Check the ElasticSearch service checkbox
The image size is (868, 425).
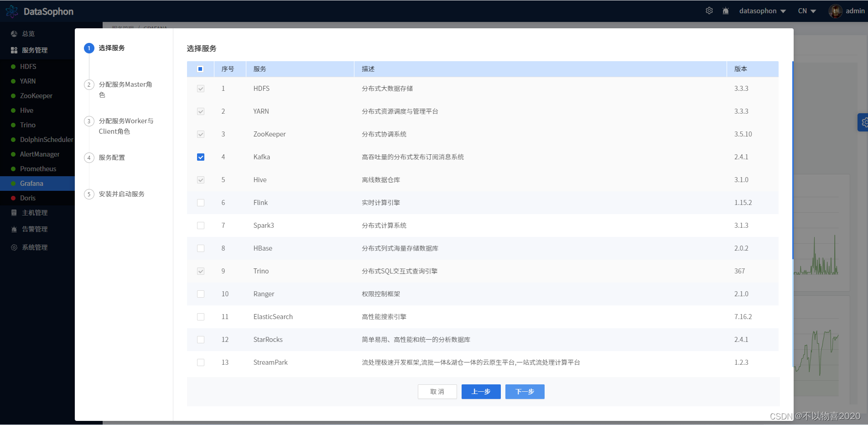[x=201, y=317]
